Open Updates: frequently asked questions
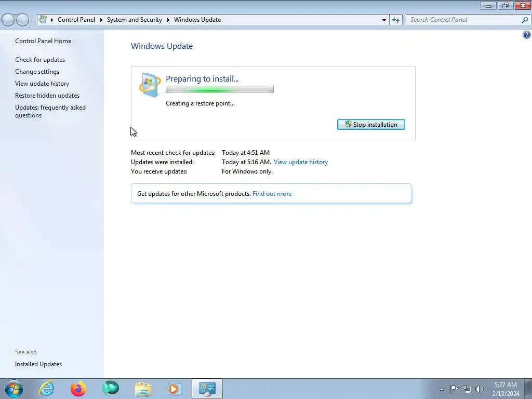Screen dimensions: 532x399 (50, 111)
